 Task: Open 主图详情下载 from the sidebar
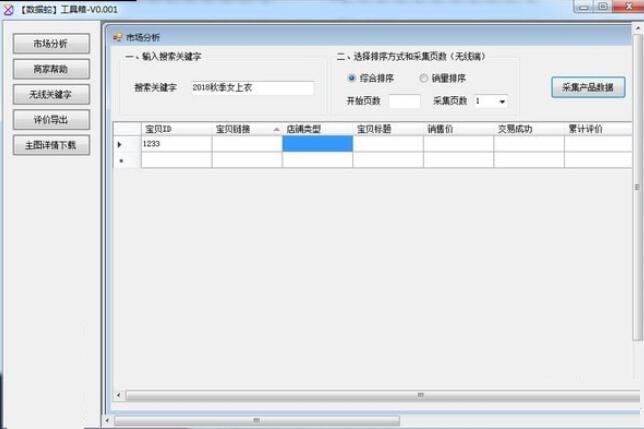point(51,145)
